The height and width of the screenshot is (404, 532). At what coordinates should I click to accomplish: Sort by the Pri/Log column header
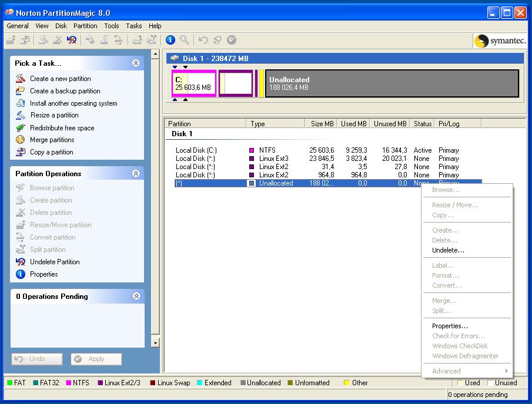click(x=458, y=124)
